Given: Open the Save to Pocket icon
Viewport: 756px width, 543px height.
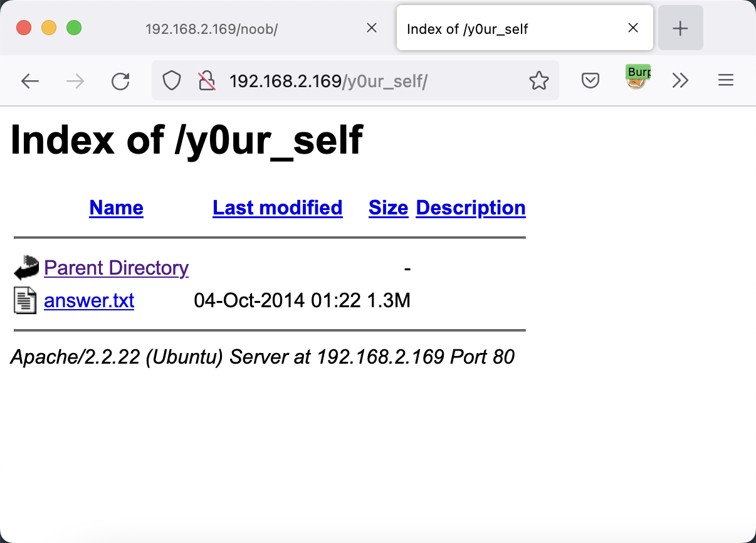Looking at the screenshot, I should pos(591,81).
